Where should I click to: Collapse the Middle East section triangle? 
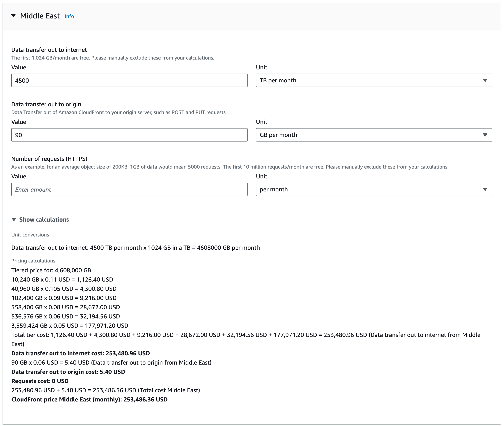pos(14,16)
